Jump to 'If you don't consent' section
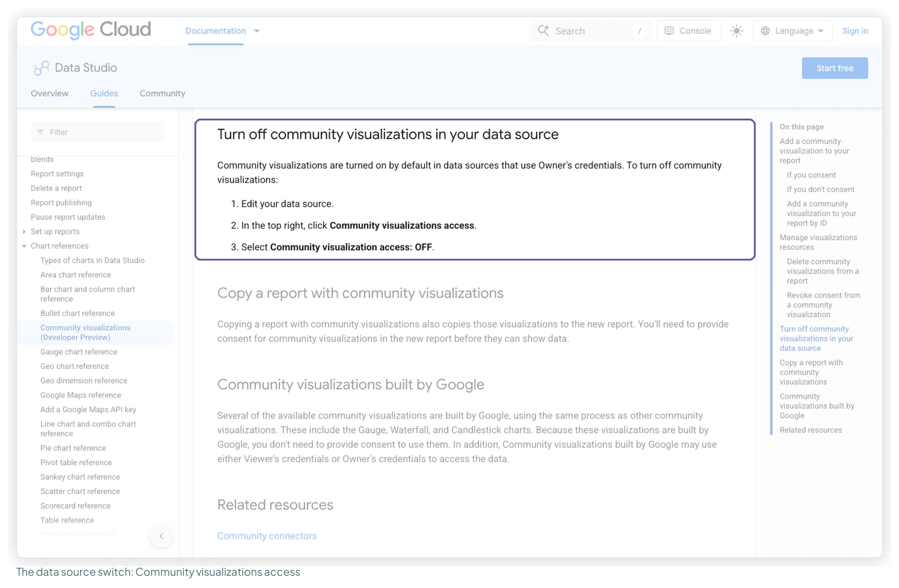The width and height of the screenshot is (899, 588). point(821,189)
